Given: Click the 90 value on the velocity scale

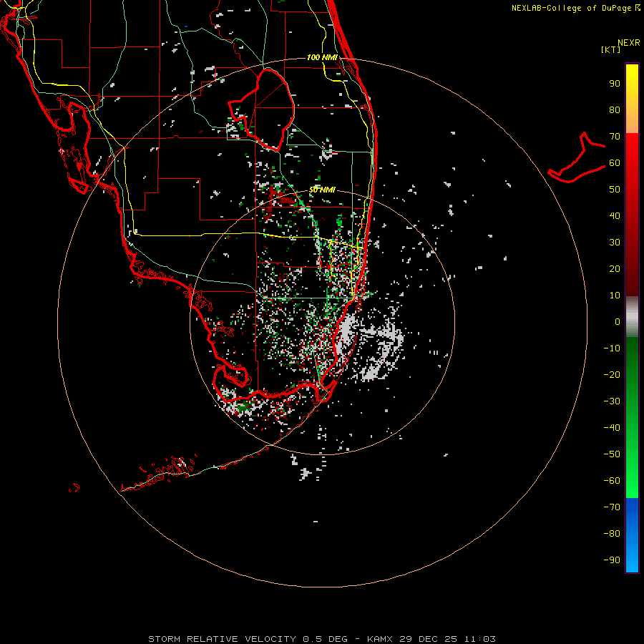Looking at the screenshot, I should pos(615,84).
